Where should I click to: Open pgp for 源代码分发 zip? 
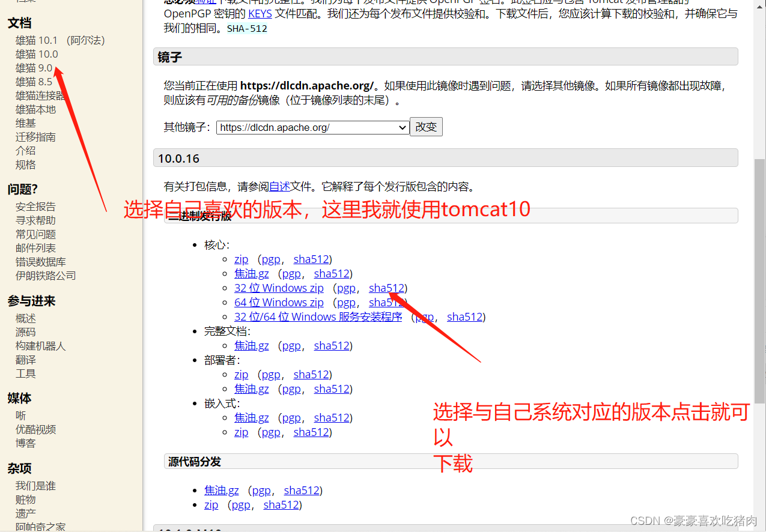point(241,505)
